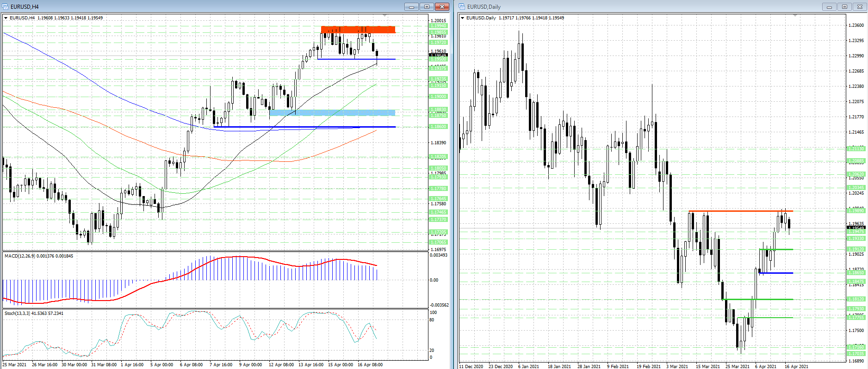Click the 11 Dec 2020 date label
This screenshot has height=369, width=868.
tap(471, 366)
